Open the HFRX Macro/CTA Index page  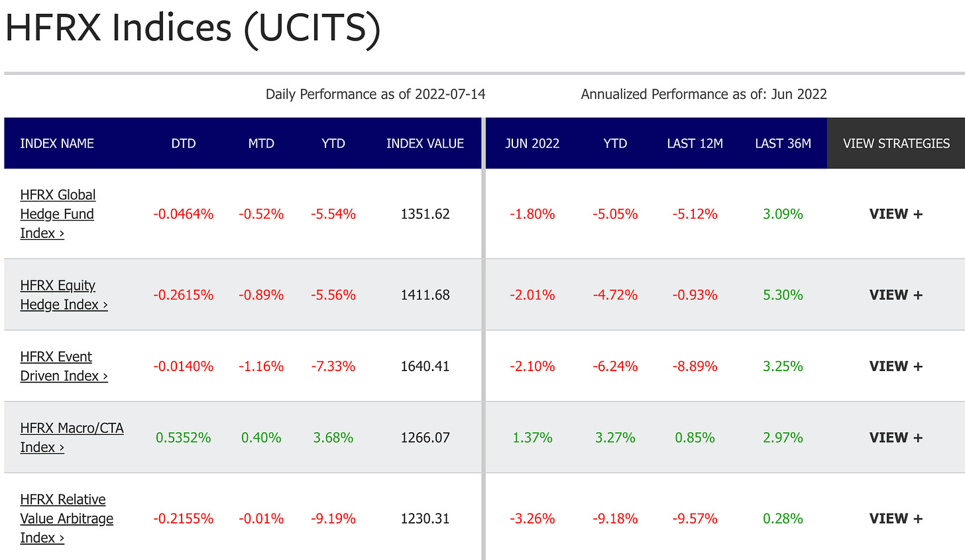72,437
